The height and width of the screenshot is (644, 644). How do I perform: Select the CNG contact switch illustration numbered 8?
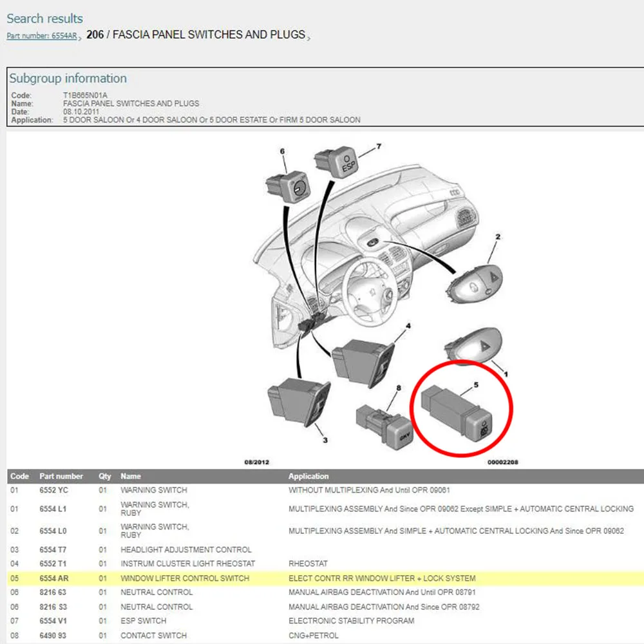tap(384, 427)
